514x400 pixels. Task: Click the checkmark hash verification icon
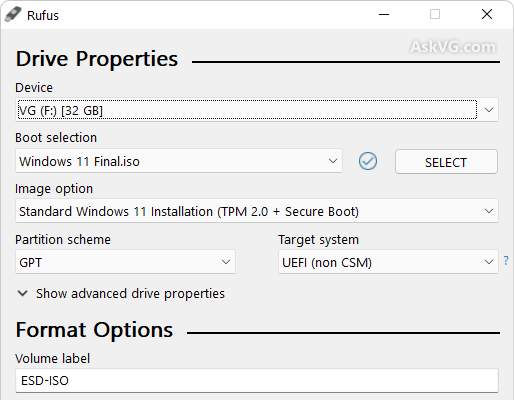pos(368,161)
